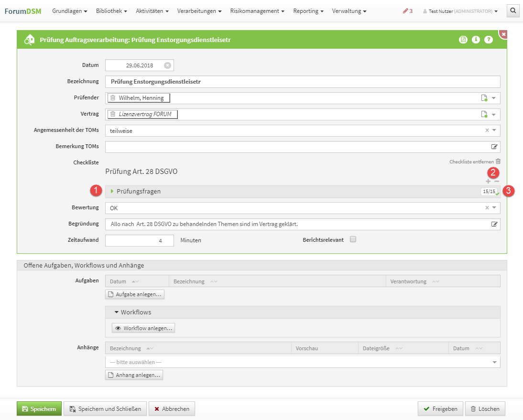This screenshot has height=420, width=523.
Task: Open Angemessenheit der TOMs dropdown arrow
Action: (494, 130)
